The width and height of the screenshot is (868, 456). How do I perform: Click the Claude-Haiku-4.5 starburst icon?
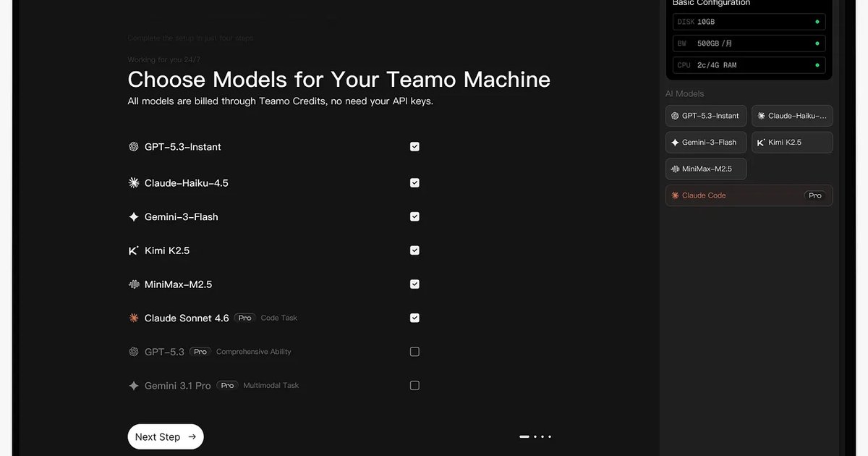(134, 182)
